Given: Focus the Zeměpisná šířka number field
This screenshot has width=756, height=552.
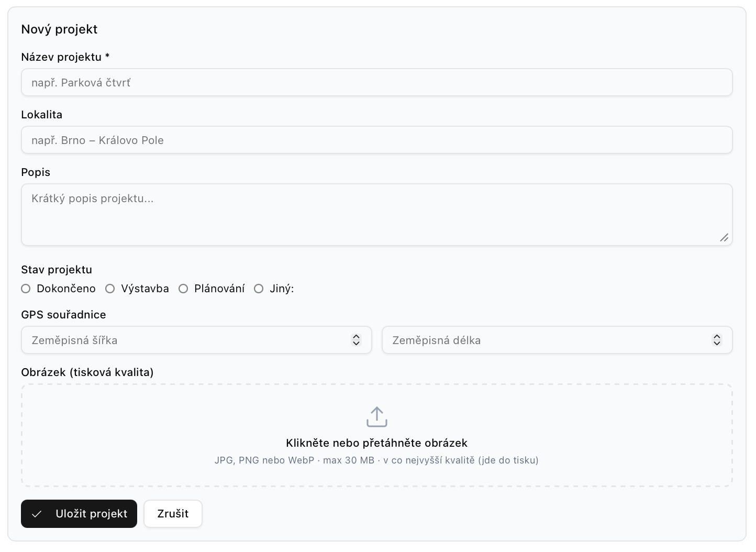Looking at the screenshot, I should coord(196,340).
